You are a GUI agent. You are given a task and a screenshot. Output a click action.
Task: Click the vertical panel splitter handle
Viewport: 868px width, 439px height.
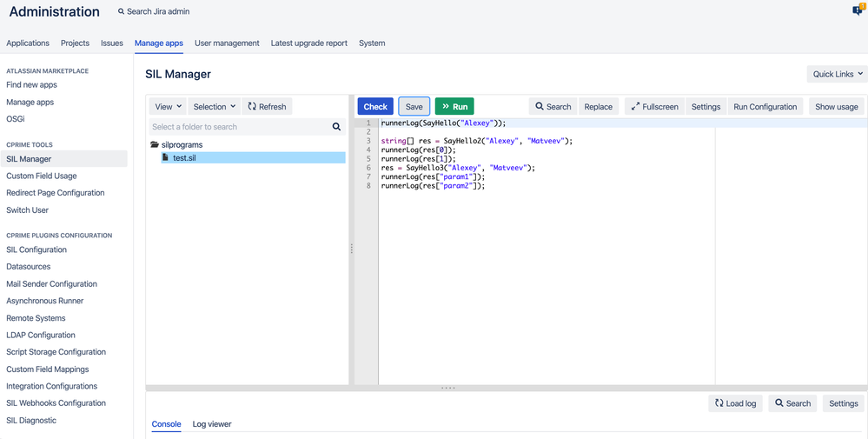click(352, 249)
